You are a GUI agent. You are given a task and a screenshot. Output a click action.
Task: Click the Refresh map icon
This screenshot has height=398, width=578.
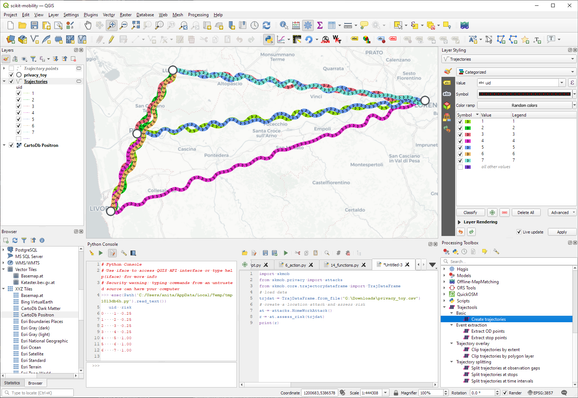pos(267,25)
